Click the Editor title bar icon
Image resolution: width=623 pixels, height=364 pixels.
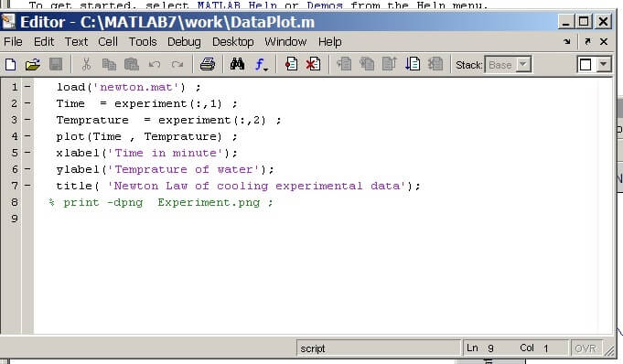click(8, 21)
